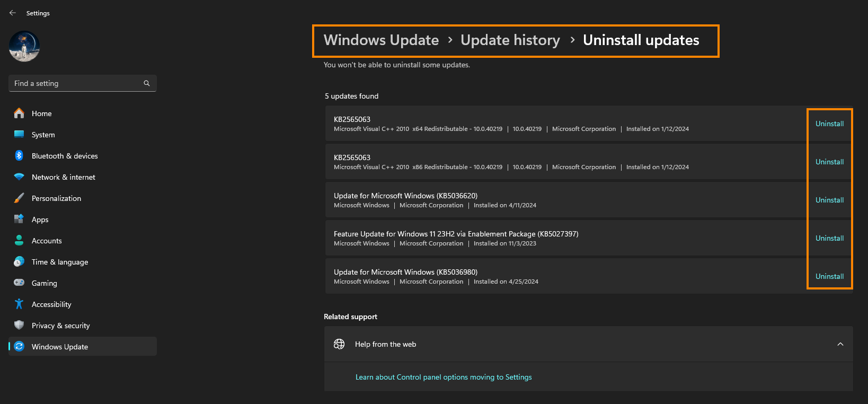Image resolution: width=868 pixels, height=404 pixels.
Task: Uninstall Feature Update KB5027397
Action: pyautogui.click(x=829, y=238)
